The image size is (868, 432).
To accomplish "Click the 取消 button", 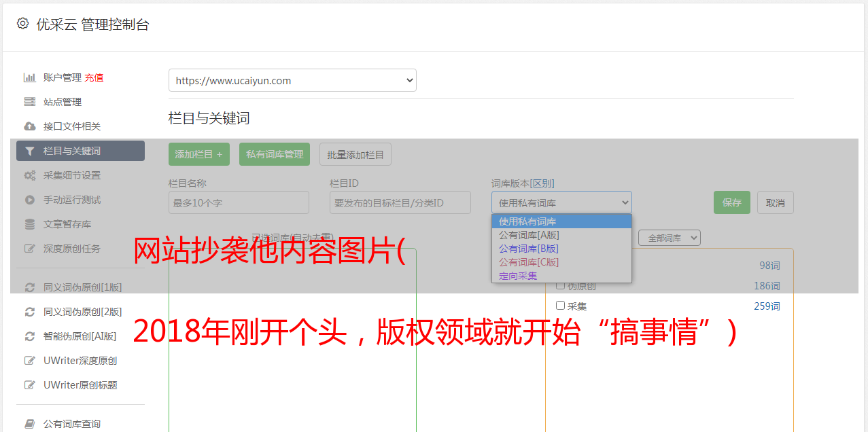I will point(776,202).
